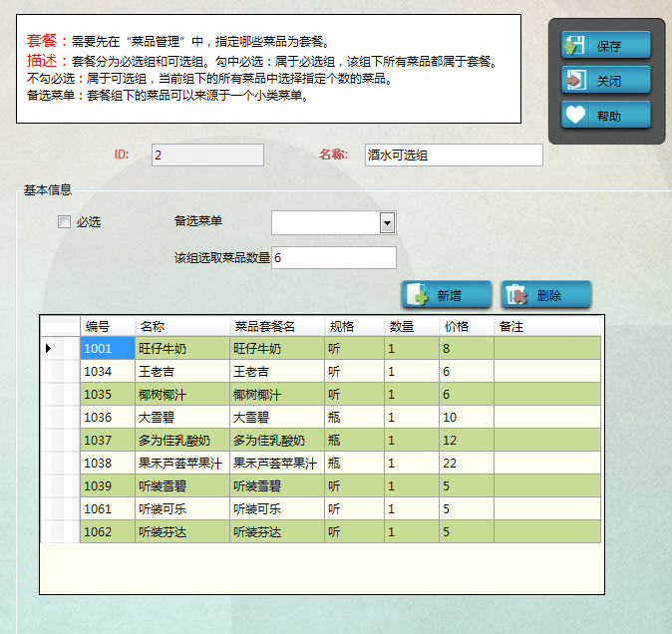Click the trash delete icon
The height and width of the screenshot is (634, 672).
516,294
